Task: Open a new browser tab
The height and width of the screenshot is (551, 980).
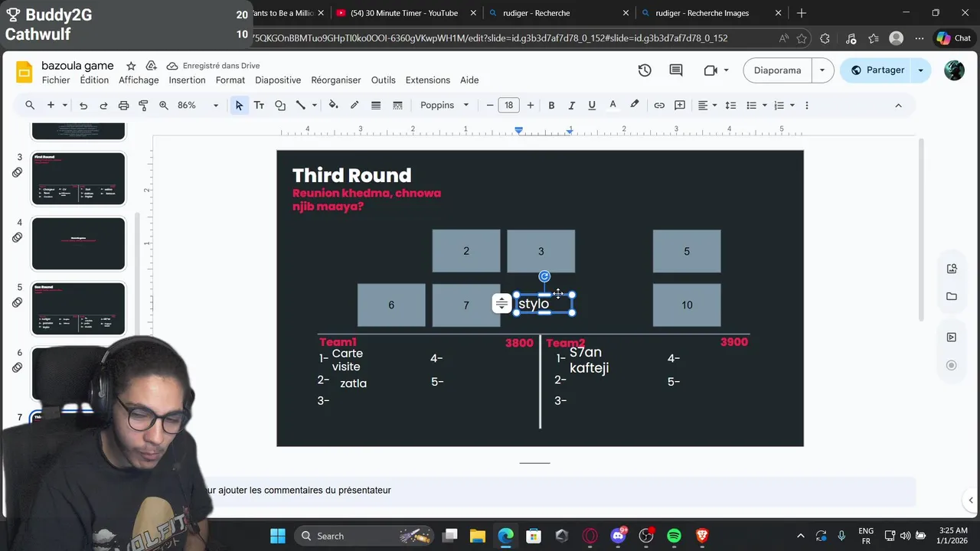Action: pos(801,13)
